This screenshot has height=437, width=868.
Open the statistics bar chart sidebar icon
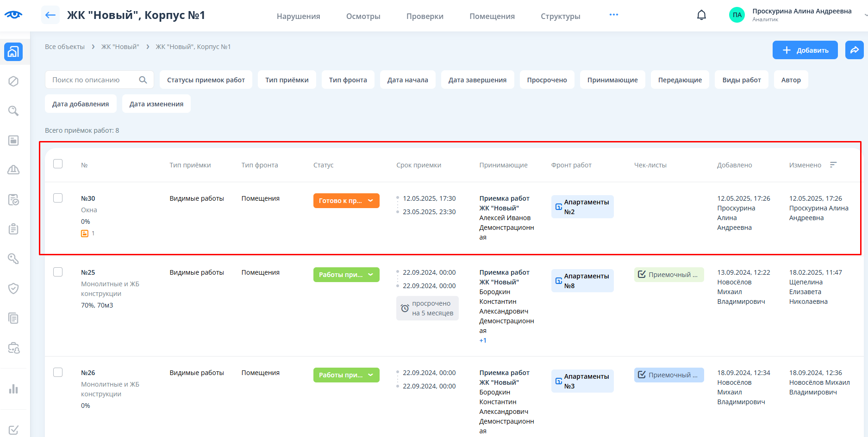tap(13, 389)
